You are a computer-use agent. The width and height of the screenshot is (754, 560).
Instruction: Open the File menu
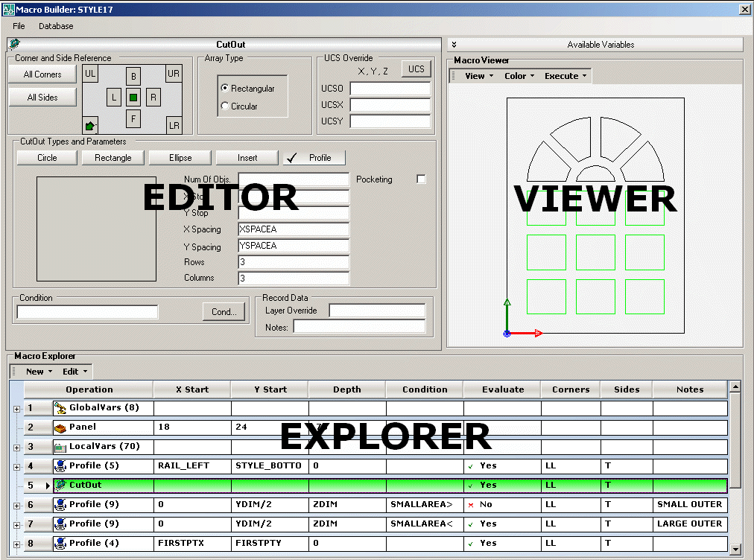[18, 26]
